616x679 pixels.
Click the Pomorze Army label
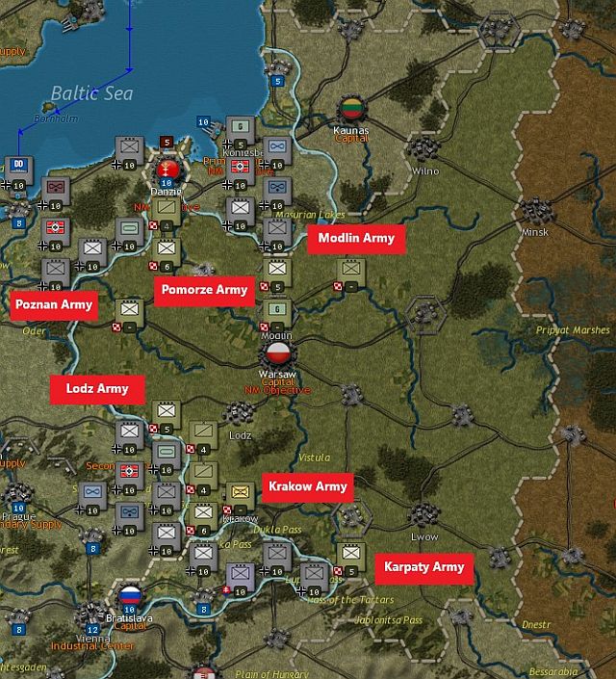(x=204, y=290)
